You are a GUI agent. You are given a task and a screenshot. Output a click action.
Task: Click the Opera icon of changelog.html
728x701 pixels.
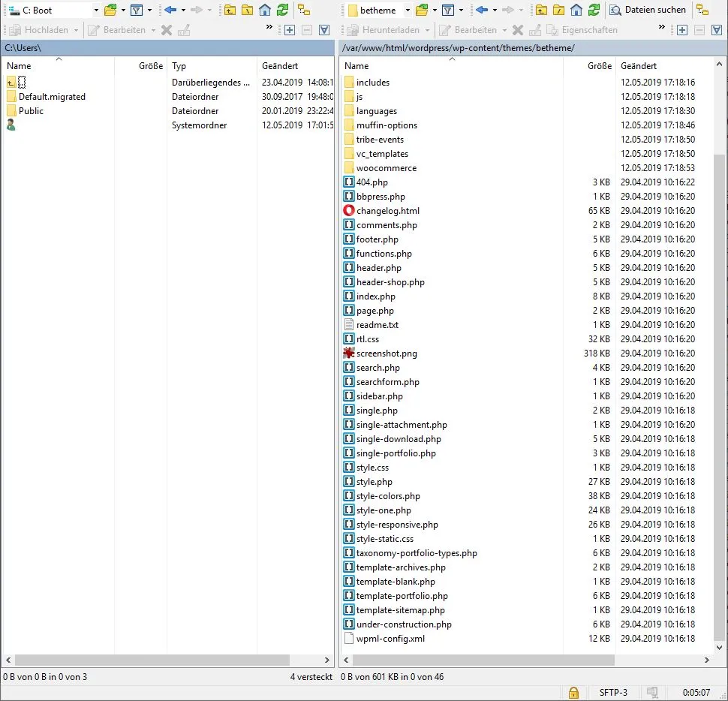pos(349,210)
